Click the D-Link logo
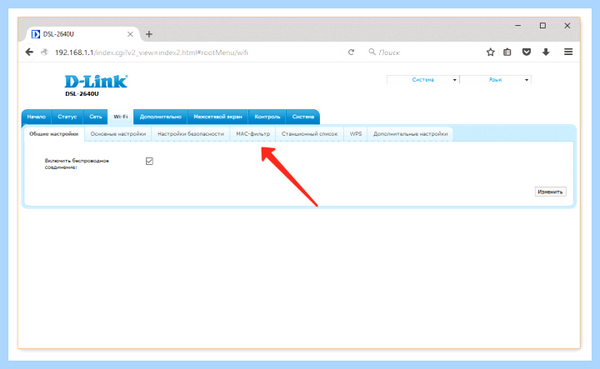 pos(96,82)
